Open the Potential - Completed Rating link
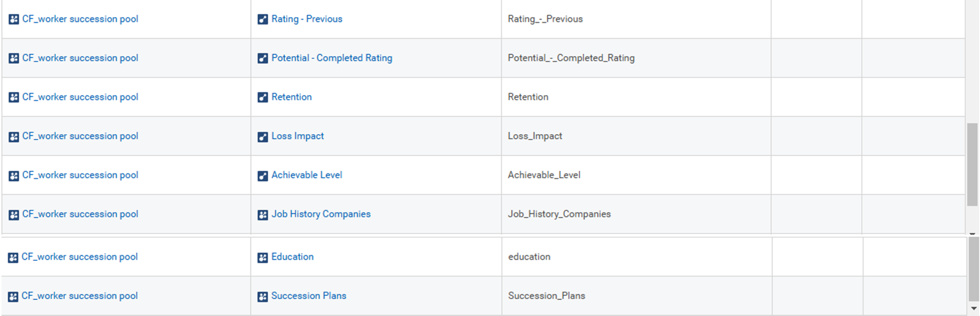The height and width of the screenshot is (316, 980). (332, 58)
